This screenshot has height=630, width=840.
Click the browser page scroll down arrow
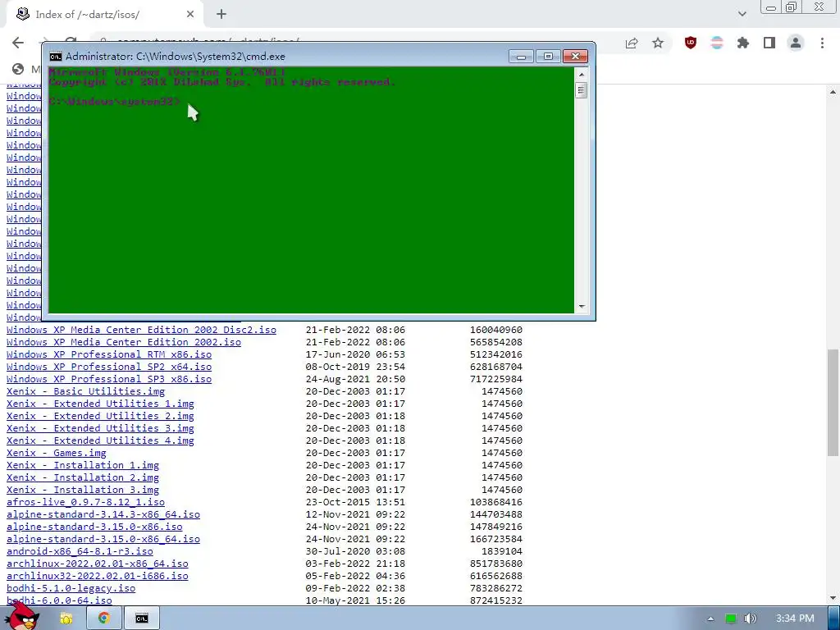(x=833, y=598)
